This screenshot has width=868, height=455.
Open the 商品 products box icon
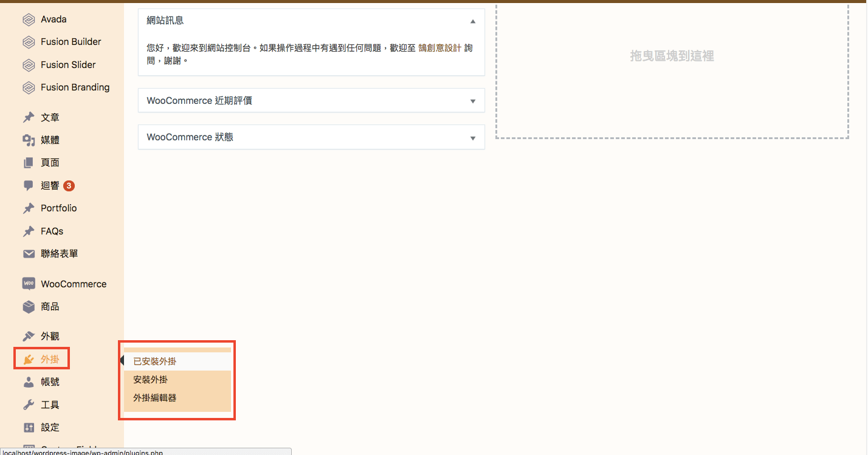pyautogui.click(x=29, y=307)
